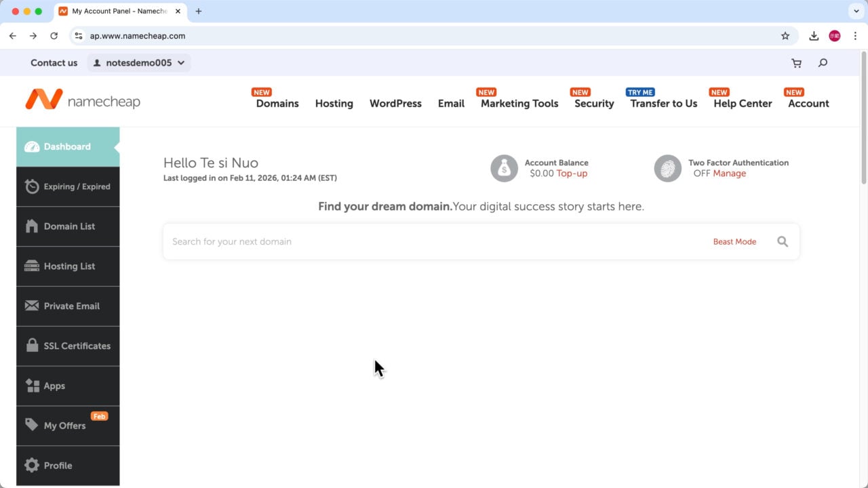This screenshot has height=488, width=868.
Task: Click the domain search input field
Action: coord(407,241)
